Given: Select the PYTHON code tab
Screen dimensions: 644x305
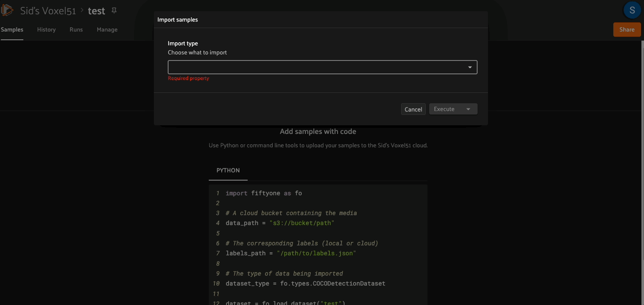Looking at the screenshot, I should point(228,170).
